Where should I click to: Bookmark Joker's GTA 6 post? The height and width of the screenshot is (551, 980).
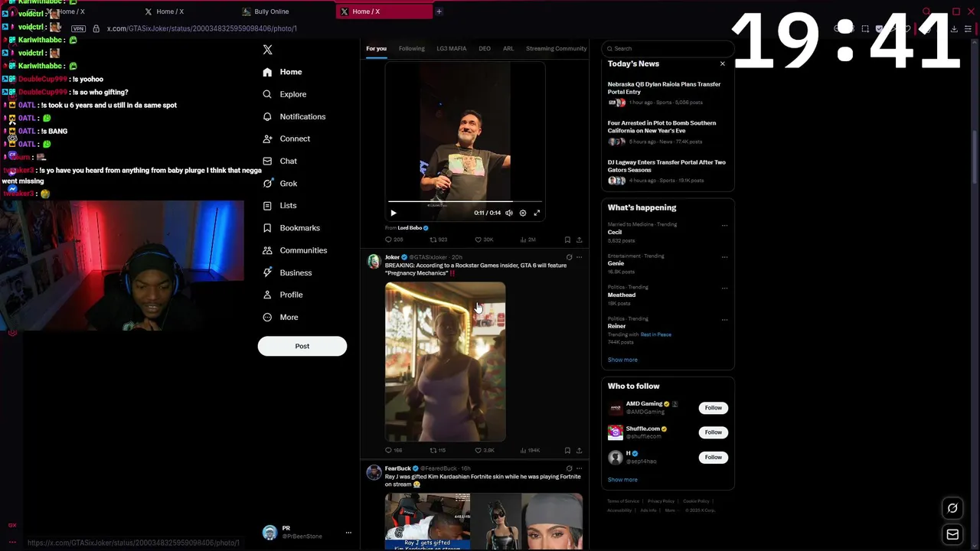(567, 450)
